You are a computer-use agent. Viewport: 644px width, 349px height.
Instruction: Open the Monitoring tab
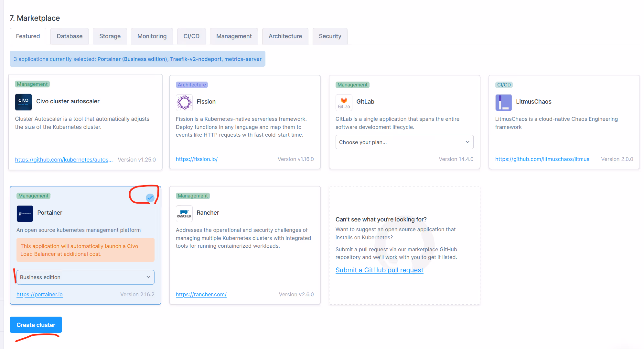(x=152, y=36)
